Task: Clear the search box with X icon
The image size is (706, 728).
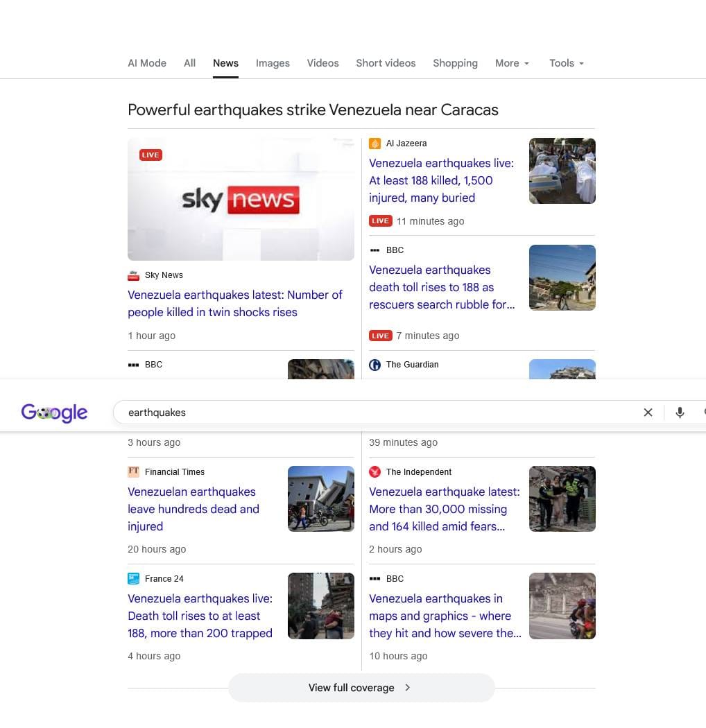Action: click(648, 413)
